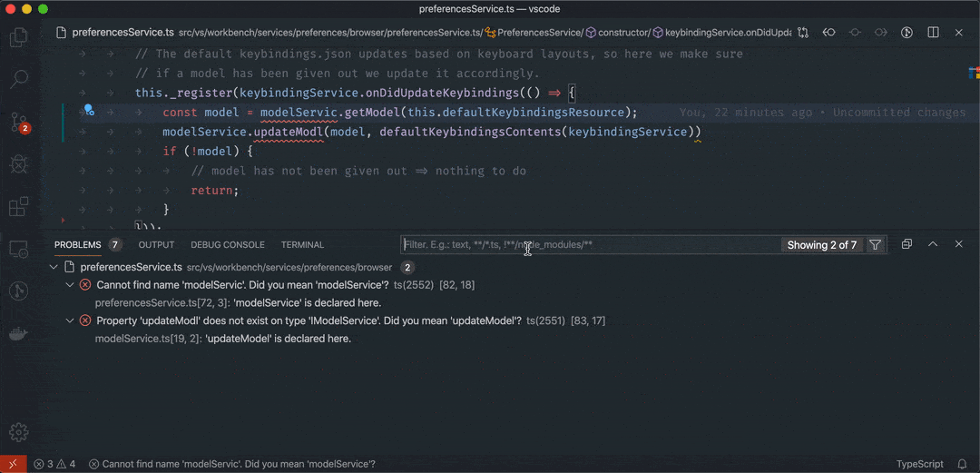
Task: Open the Docker view in activity bar
Action: click(18, 332)
